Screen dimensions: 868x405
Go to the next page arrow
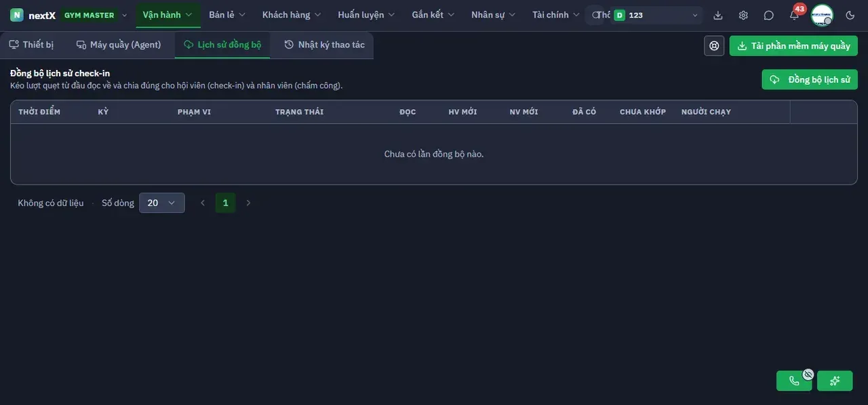(x=248, y=203)
